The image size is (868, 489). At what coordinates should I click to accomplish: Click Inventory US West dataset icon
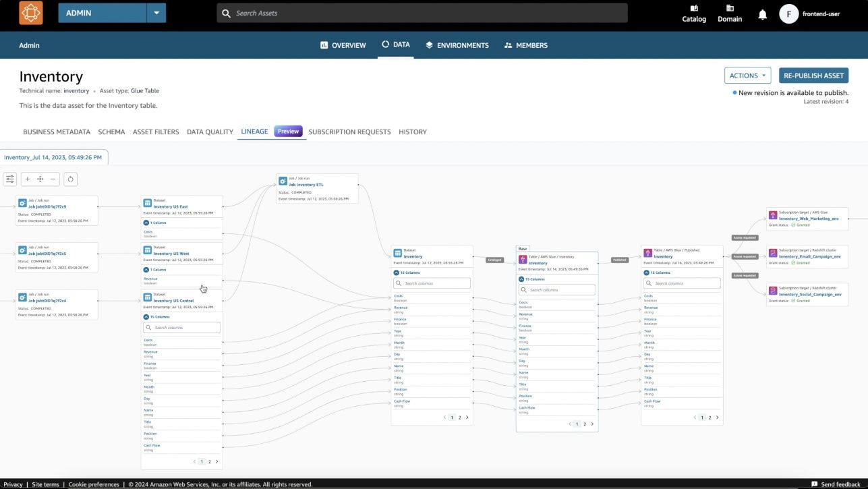[x=148, y=250]
